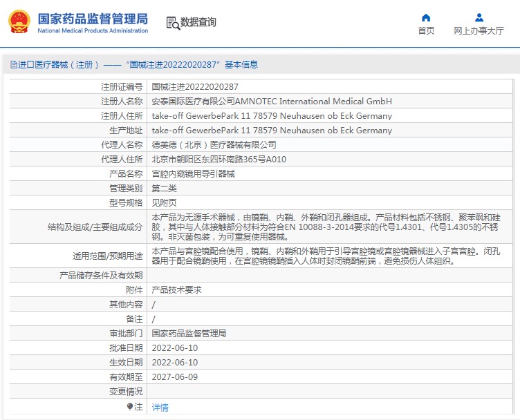Select approving department 国家药品监督管理局 value

(189, 333)
